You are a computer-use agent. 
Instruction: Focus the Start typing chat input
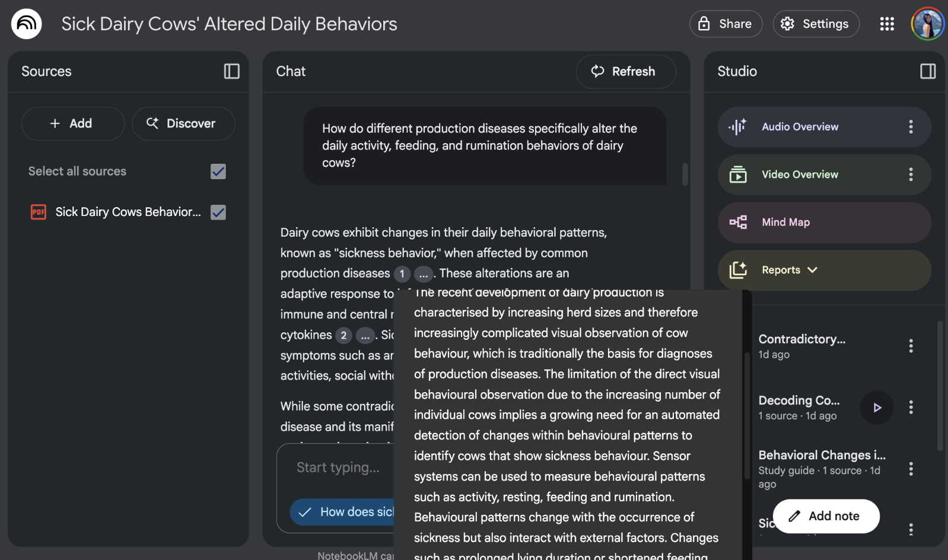tap(338, 467)
